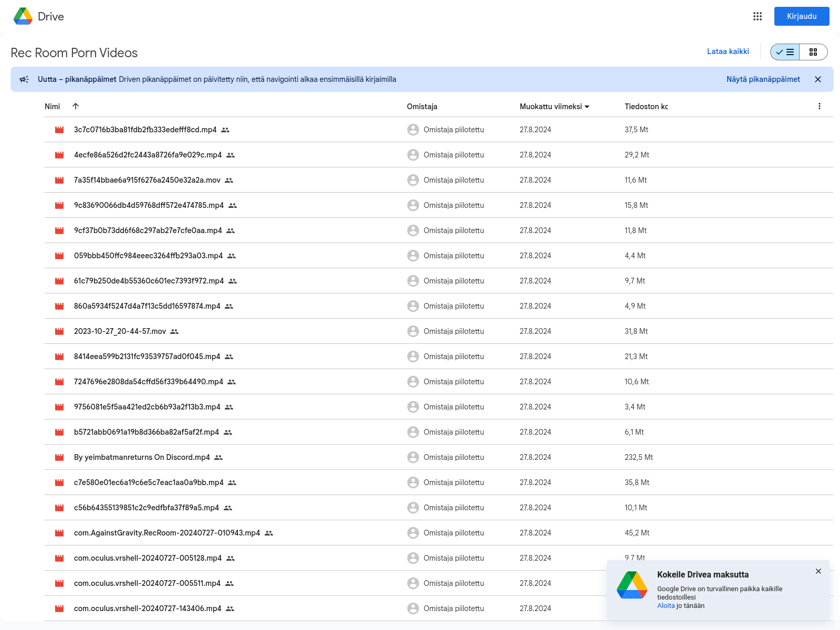Open file com.oculus.vrshell-20240727-005511.mp4
The image size is (840, 630).
click(x=147, y=583)
